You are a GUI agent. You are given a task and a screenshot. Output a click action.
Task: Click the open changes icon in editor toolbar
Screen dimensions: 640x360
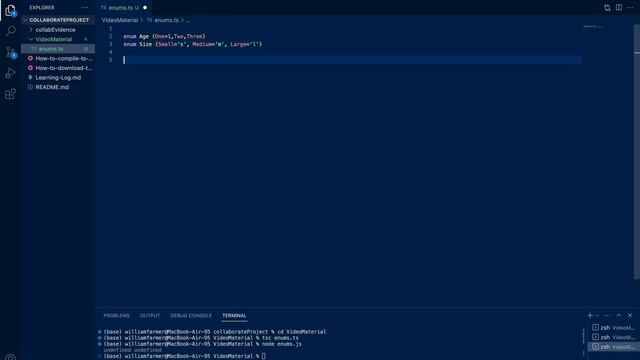[x=607, y=7]
